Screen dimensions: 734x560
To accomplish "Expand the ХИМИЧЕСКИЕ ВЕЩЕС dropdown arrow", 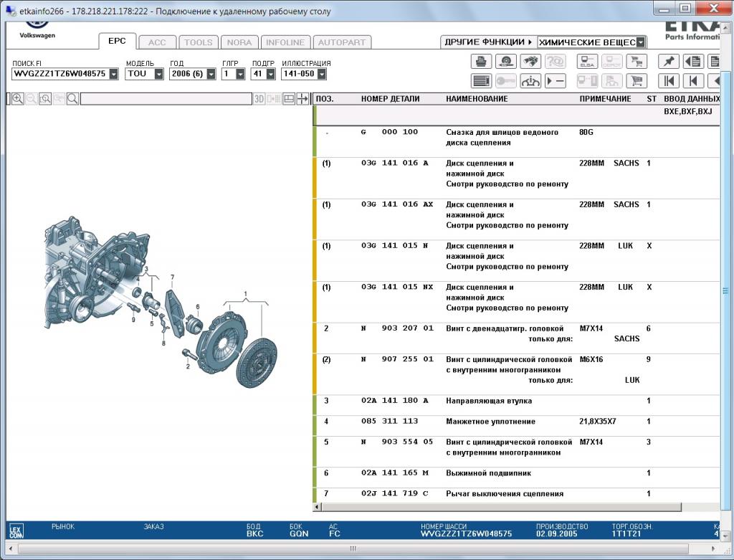I will pos(641,42).
